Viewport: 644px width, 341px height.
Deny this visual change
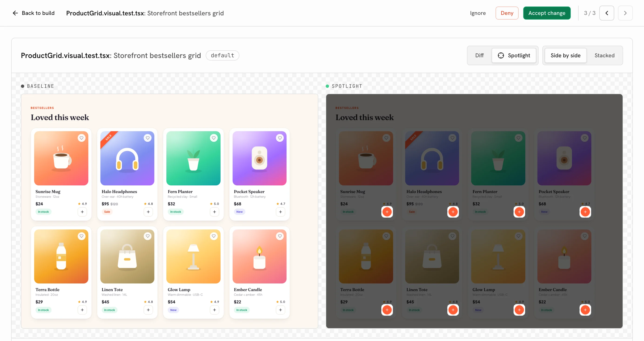507,13
